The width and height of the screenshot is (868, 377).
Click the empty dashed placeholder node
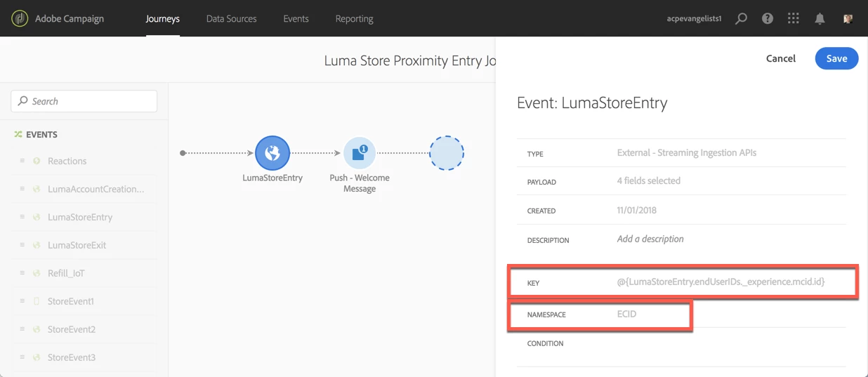447,153
